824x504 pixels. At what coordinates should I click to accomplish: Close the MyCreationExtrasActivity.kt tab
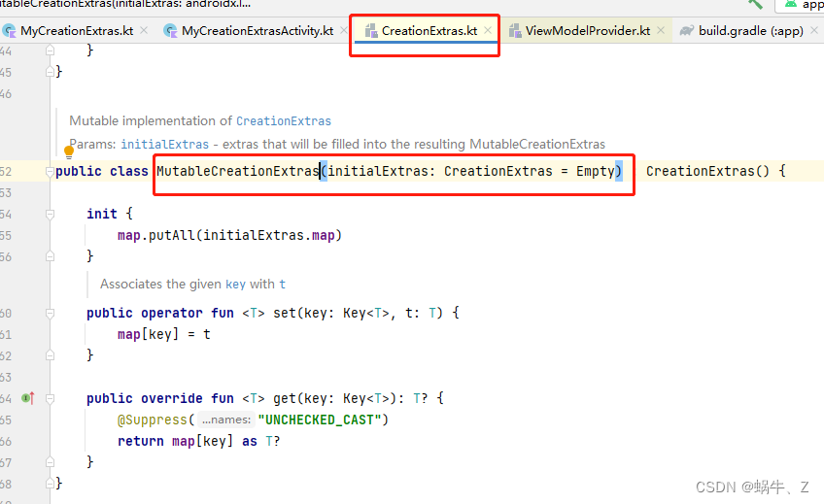click(x=344, y=30)
